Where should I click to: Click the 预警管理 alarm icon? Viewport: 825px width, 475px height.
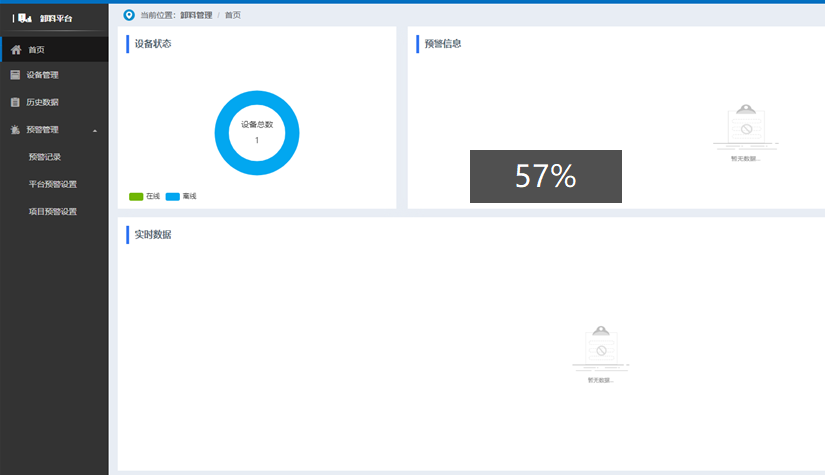click(15, 129)
